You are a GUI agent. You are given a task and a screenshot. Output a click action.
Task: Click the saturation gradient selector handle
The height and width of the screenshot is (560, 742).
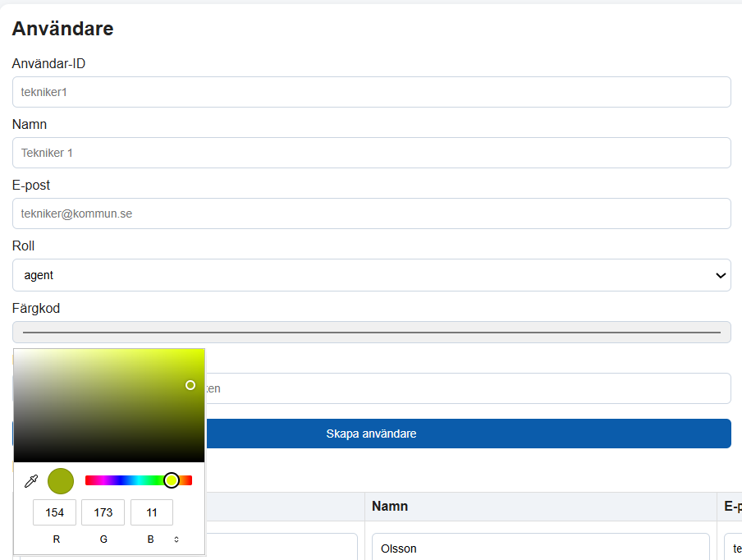tap(190, 385)
